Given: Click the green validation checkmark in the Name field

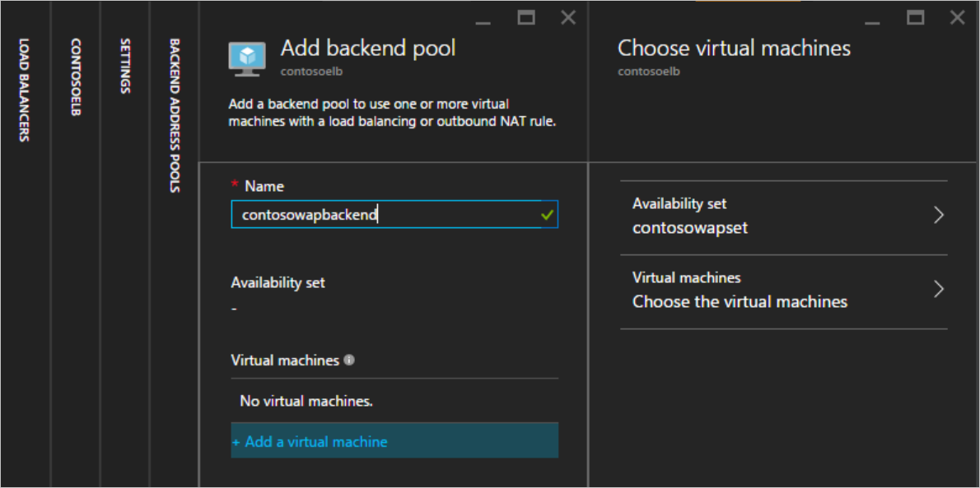Looking at the screenshot, I should (548, 215).
